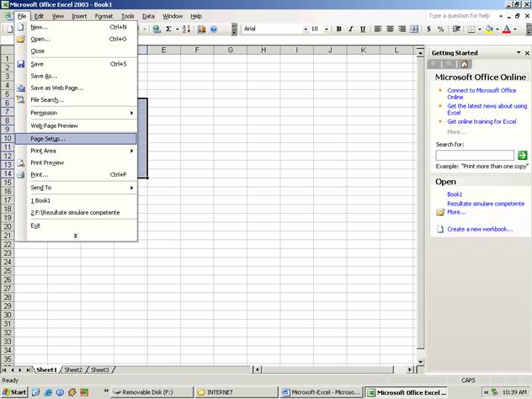Click the open folder icon beside More

click(440, 212)
